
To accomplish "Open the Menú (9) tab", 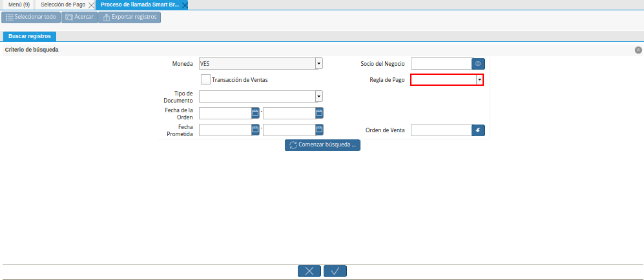I will pyautogui.click(x=19, y=5).
